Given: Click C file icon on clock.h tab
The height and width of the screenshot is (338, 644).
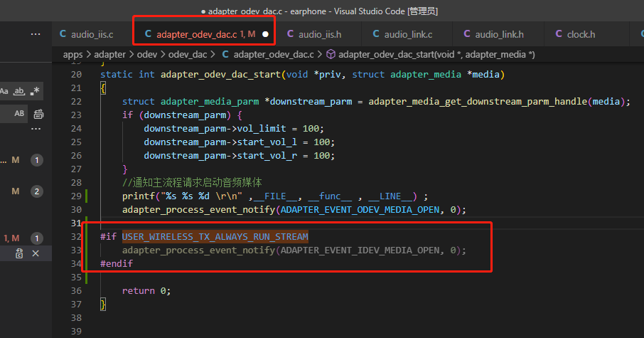Looking at the screenshot, I should (x=559, y=33).
